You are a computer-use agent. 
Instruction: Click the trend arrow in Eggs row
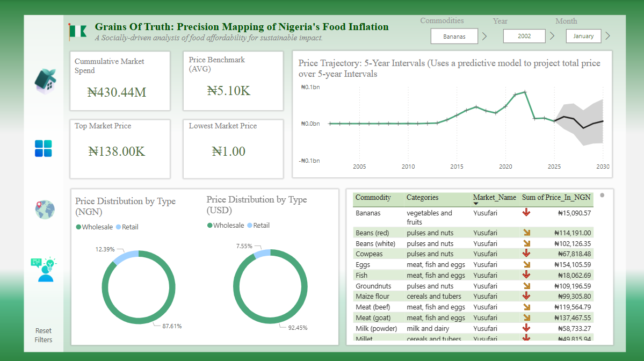click(526, 264)
